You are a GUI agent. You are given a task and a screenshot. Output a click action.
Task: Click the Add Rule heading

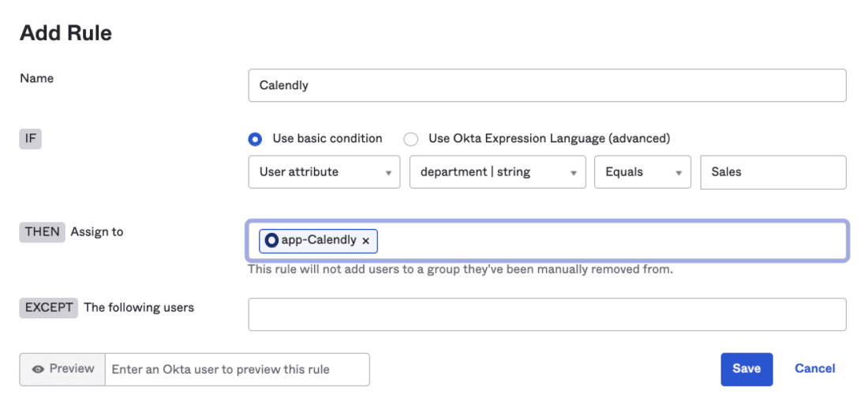pos(65,33)
